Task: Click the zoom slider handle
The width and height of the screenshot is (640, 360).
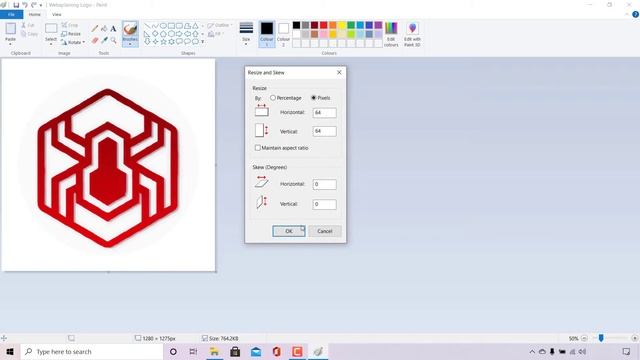Action: [601, 338]
